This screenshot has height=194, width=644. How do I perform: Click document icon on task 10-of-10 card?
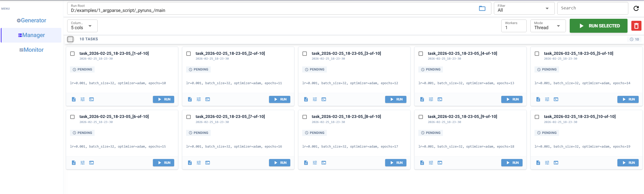pos(538,163)
